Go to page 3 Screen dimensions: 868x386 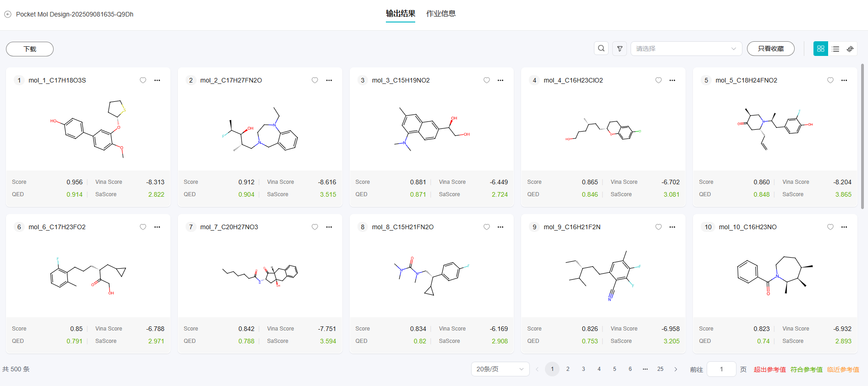coord(583,369)
